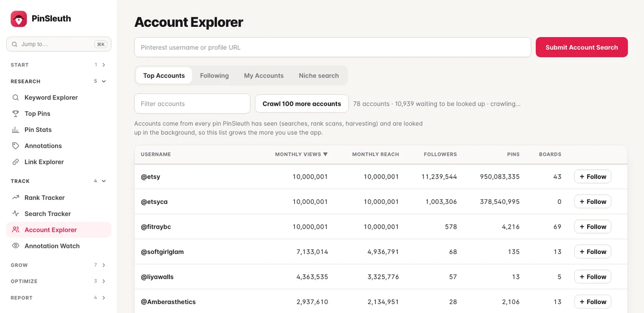The image size is (644, 313).
Task: Focus the Pinterest username or profile URL field
Action: pos(333,47)
